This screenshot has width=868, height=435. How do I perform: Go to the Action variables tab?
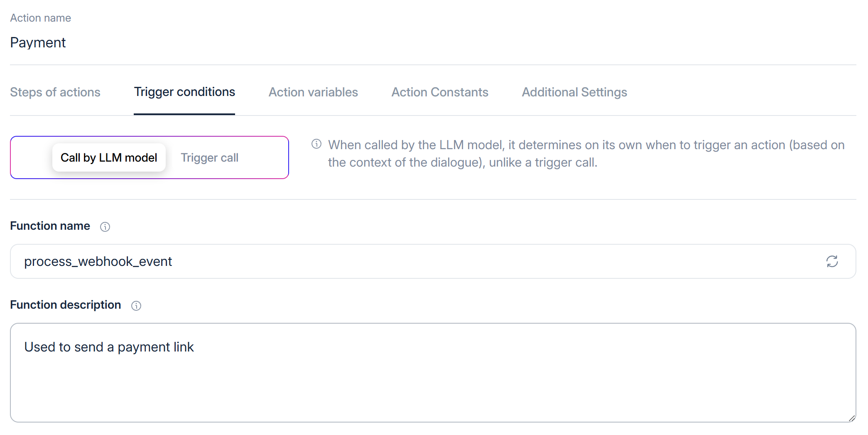313,92
